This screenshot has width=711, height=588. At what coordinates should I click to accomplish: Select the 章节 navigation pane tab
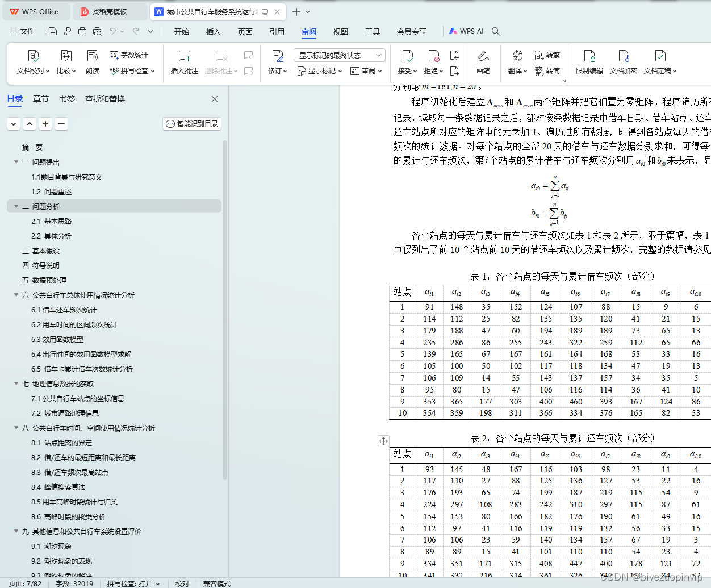41,99
